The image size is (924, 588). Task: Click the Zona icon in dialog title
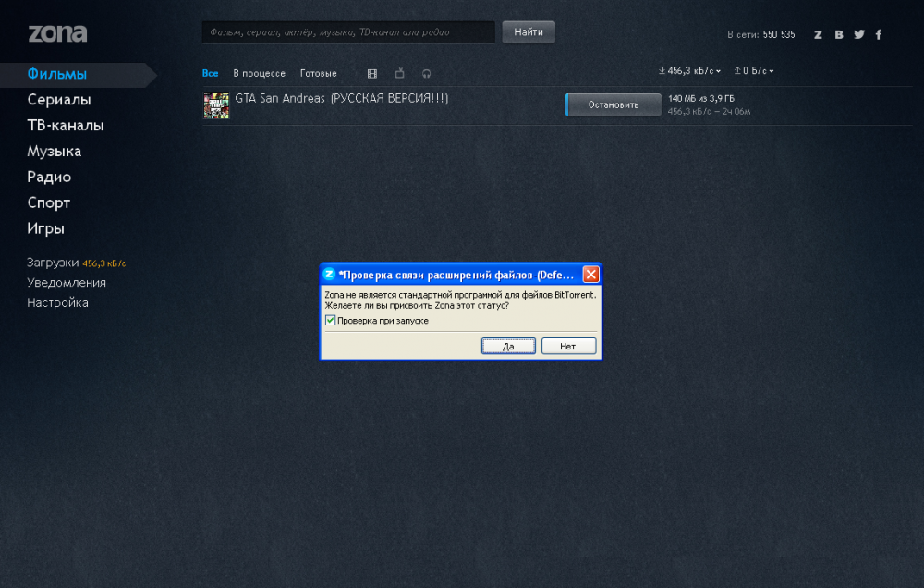pos(330,275)
